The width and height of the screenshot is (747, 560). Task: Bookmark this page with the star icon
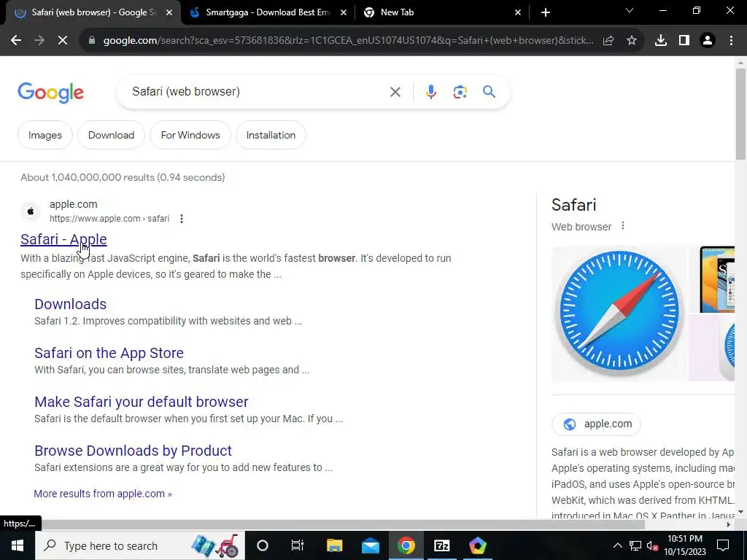(632, 41)
